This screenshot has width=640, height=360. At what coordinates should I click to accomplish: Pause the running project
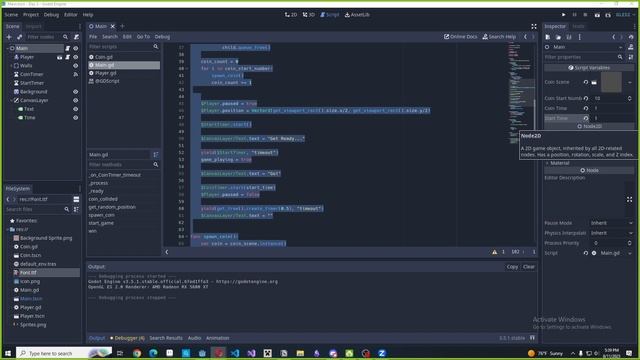574,15
